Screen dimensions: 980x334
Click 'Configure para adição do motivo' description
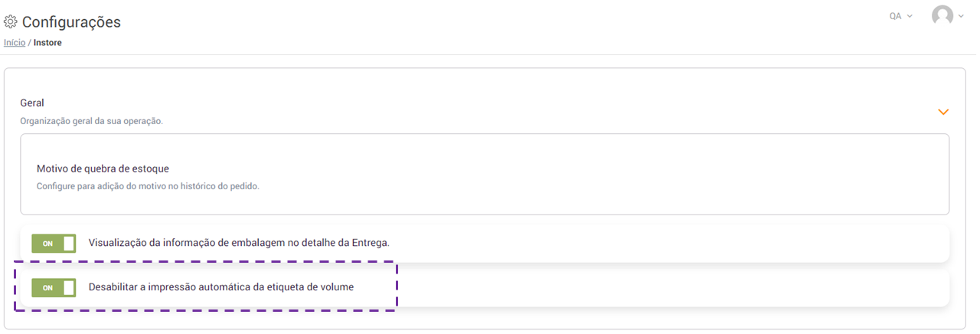[x=148, y=186]
